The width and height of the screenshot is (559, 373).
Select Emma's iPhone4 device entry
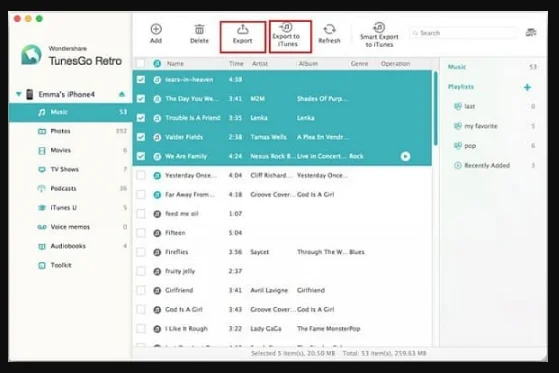(x=67, y=94)
